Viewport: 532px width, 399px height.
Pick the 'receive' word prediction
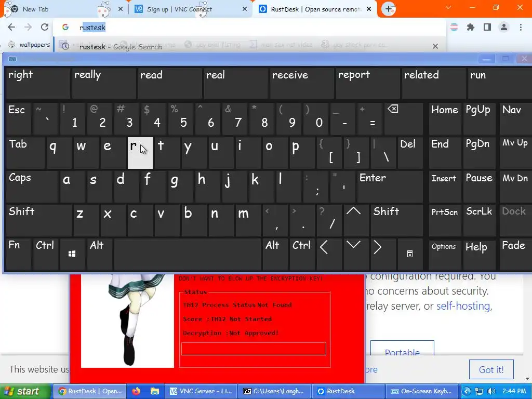pyautogui.click(x=302, y=83)
